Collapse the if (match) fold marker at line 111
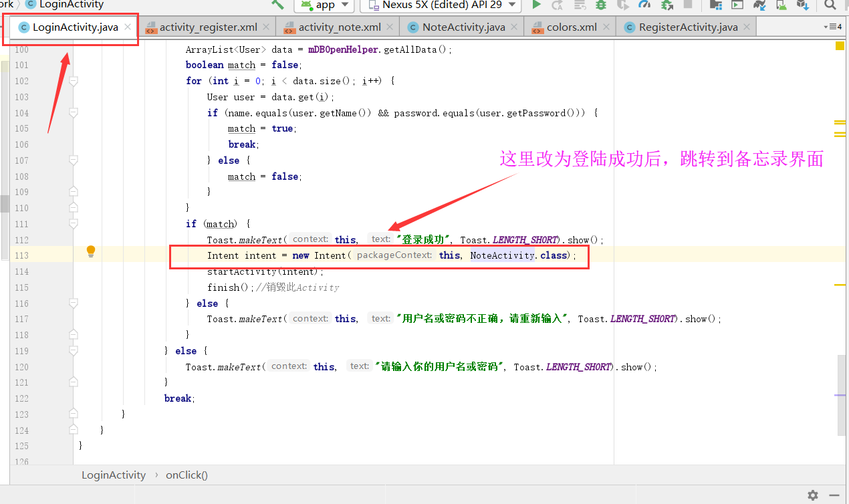 74,224
